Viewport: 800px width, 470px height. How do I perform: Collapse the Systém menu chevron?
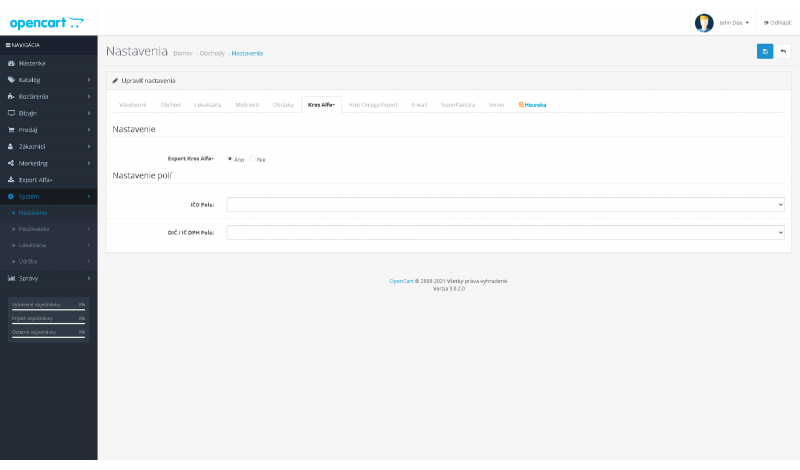coord(89,196)
